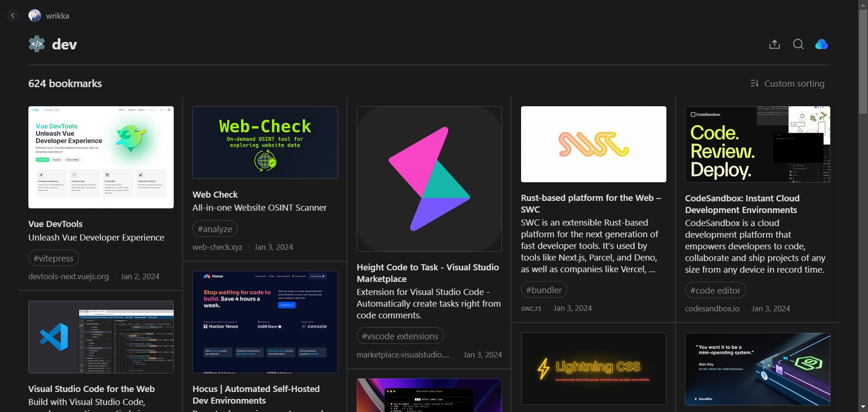Open the StackBlitz mini-operating system thumbnail
The image size is (868, 412).
tap(758, 369)
